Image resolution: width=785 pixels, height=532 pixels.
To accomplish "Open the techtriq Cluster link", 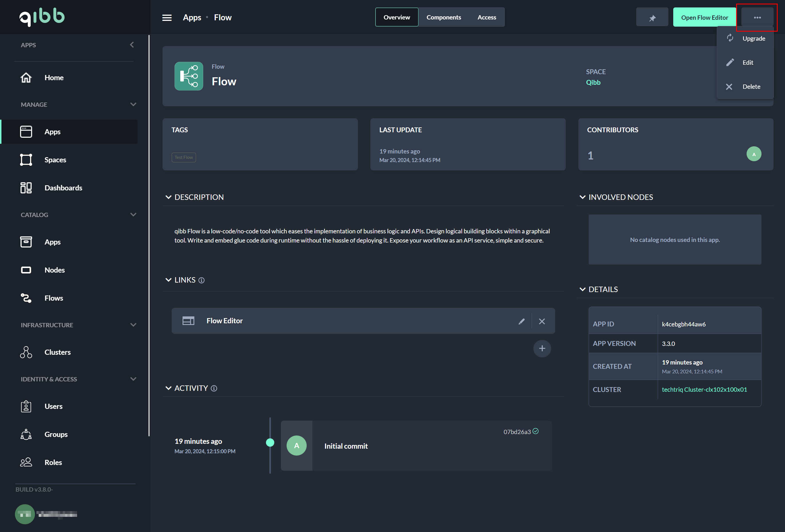I will tap(704, 389).
